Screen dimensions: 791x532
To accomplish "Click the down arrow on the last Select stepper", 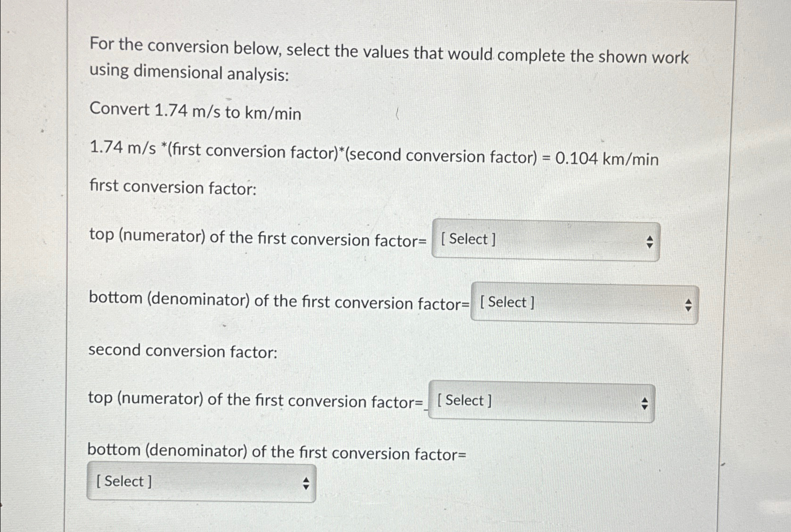I will coord(305,486).
